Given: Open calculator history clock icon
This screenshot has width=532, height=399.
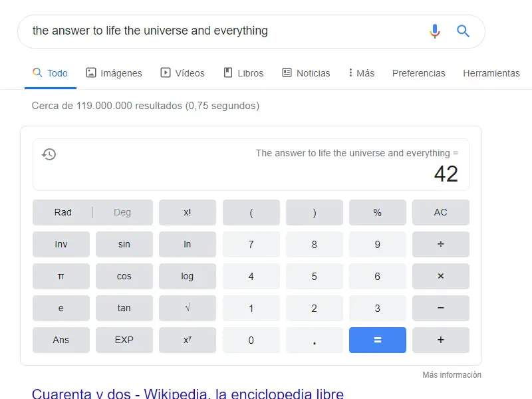Looking at the screenshot, I should coord(49,154).
